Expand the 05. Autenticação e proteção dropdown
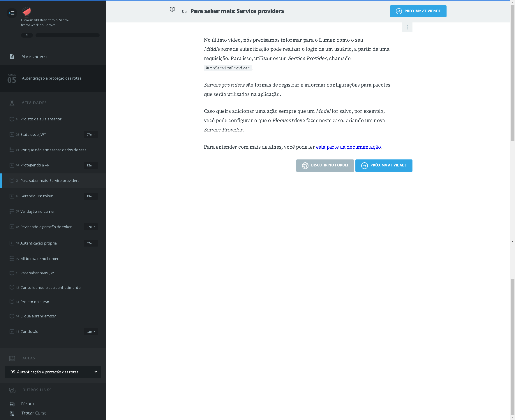This screenshot has width=515, height=420. tap(53, 372)
